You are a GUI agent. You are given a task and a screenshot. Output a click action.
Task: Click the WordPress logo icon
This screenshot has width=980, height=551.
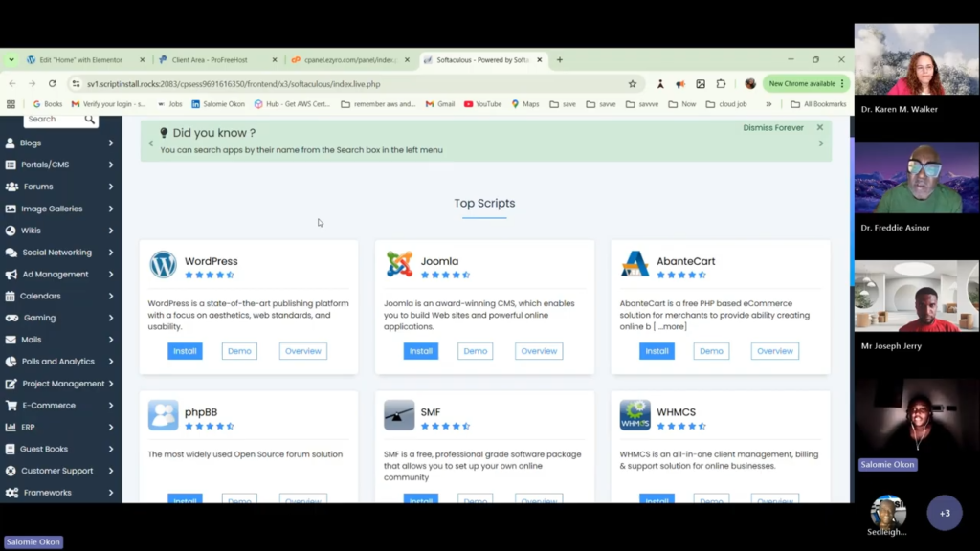[x=163, y=265]
